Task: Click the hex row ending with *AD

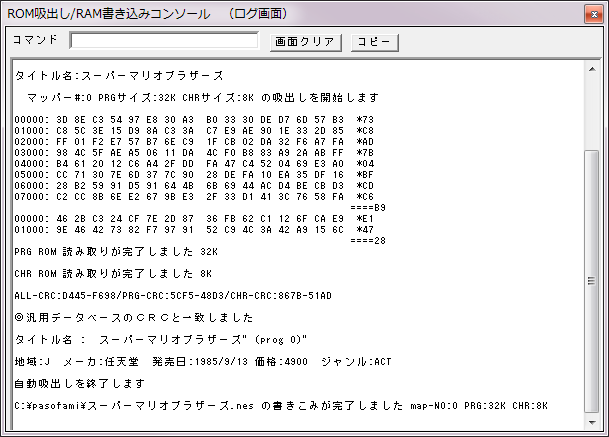Action: tap(194, 142)
